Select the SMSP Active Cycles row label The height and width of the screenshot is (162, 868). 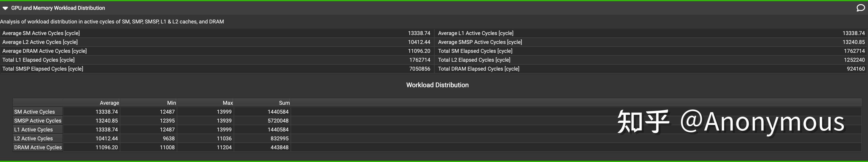point(38,120)
